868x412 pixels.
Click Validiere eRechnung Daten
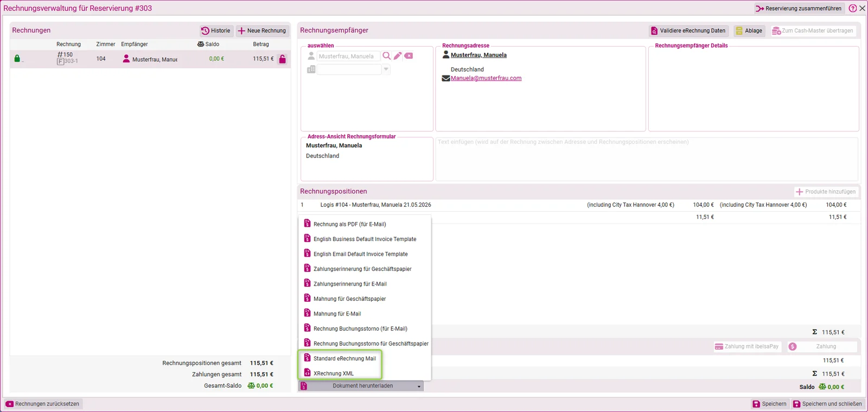tap(688, 31)
